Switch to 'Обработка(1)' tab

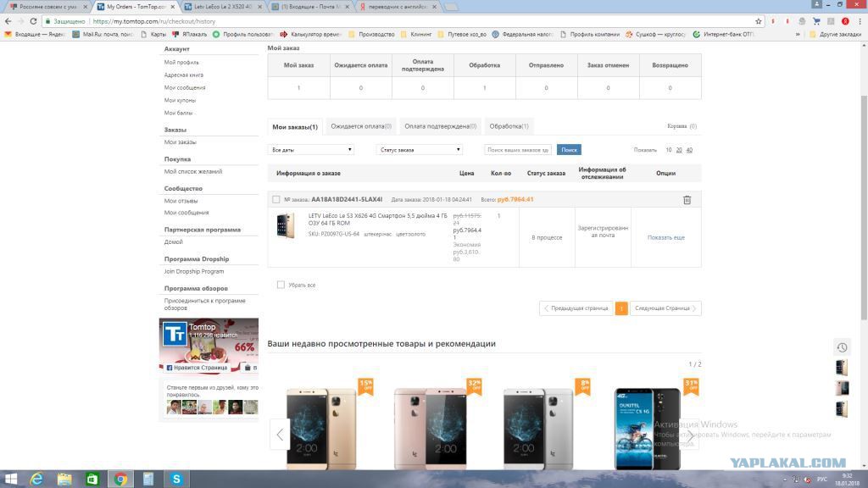click(x=509, y=126)
